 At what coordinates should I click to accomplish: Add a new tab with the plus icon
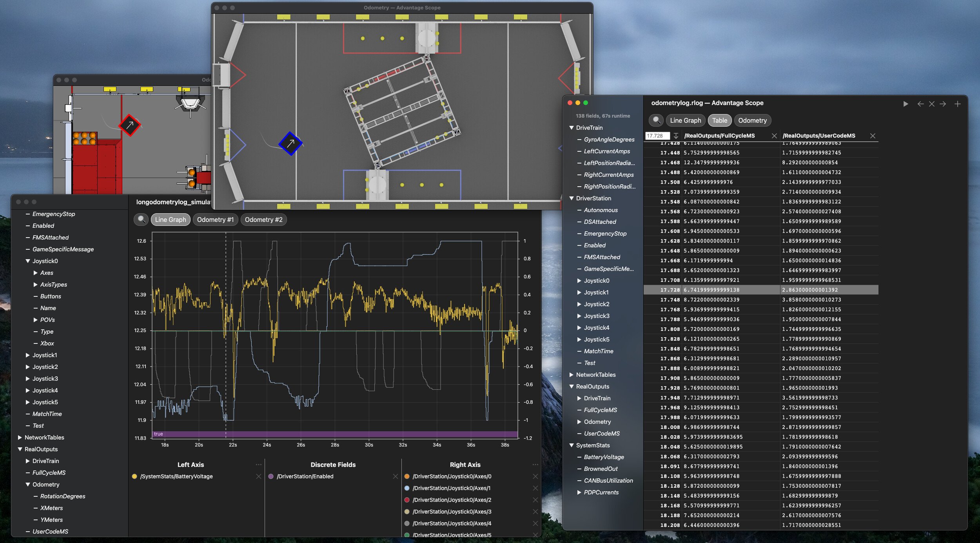pos(958,104)
